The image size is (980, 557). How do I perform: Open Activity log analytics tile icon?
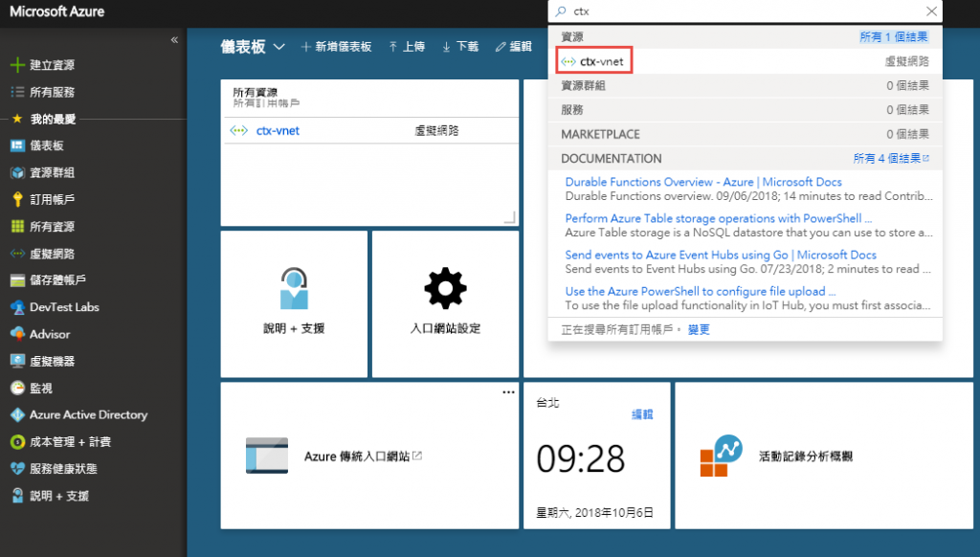[x=721, y=456]
